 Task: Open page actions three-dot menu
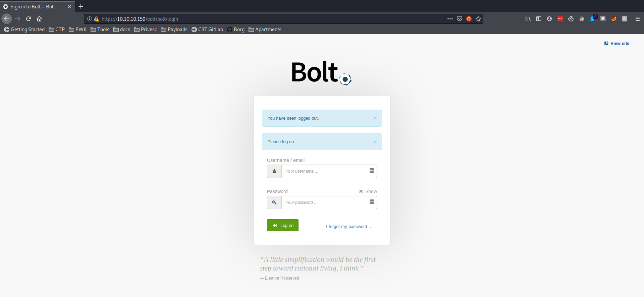pyautogui.click(x=450, y=19)
